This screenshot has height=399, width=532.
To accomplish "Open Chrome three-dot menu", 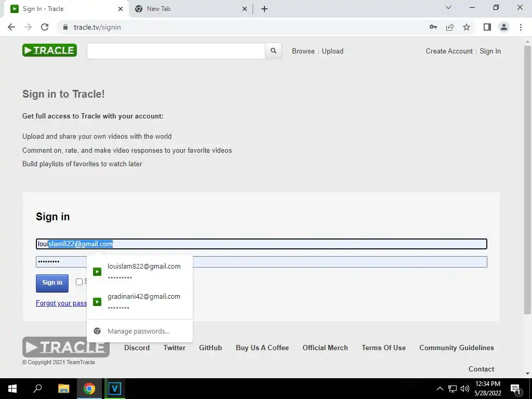I will point(521,27).
